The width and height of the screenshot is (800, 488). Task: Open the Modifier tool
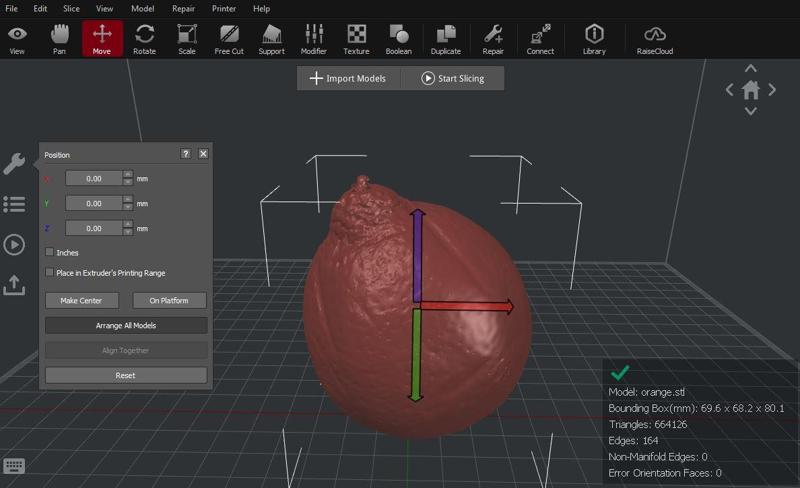[314, 39]
